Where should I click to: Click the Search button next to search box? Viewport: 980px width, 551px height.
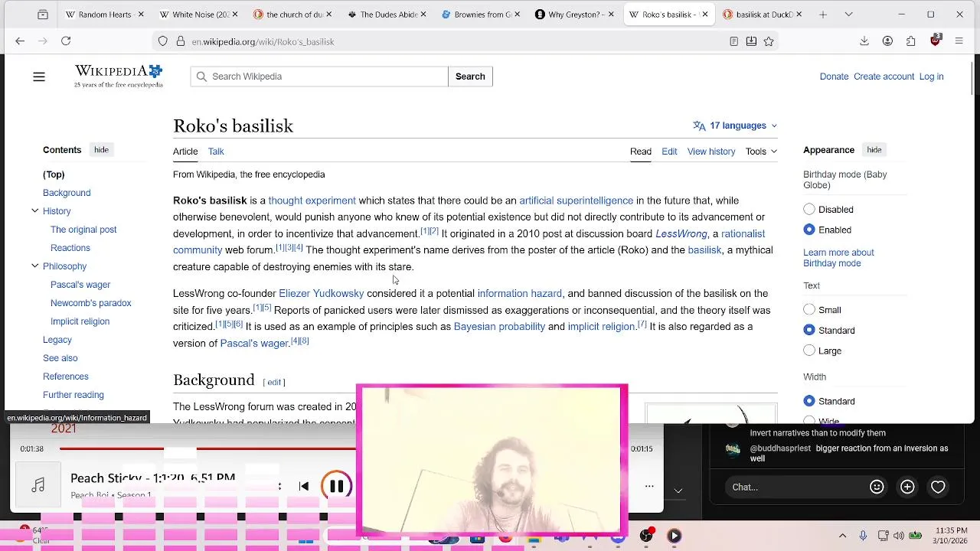pos(470,77)
